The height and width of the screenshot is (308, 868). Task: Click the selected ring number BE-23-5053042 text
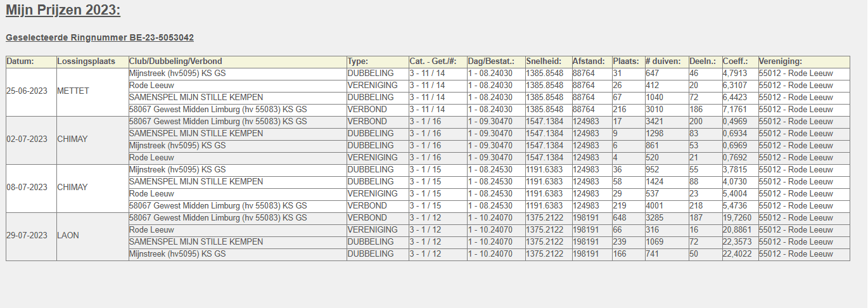click(99, 38)
